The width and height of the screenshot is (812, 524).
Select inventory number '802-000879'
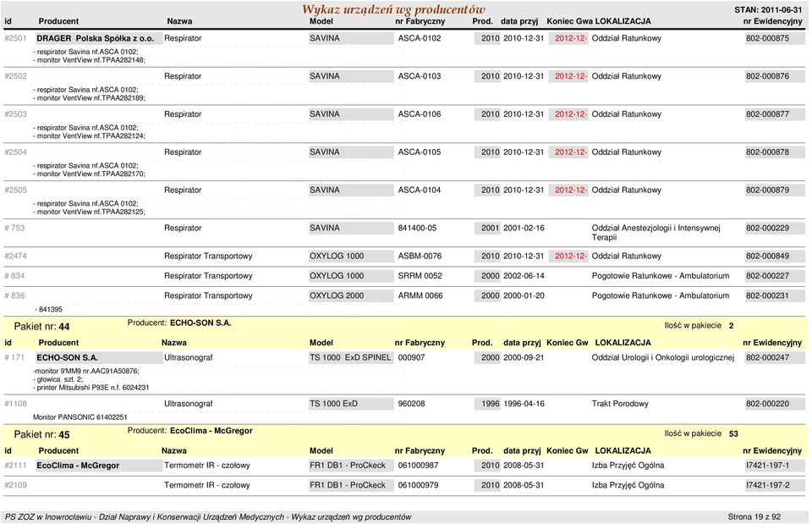(767, 190)
